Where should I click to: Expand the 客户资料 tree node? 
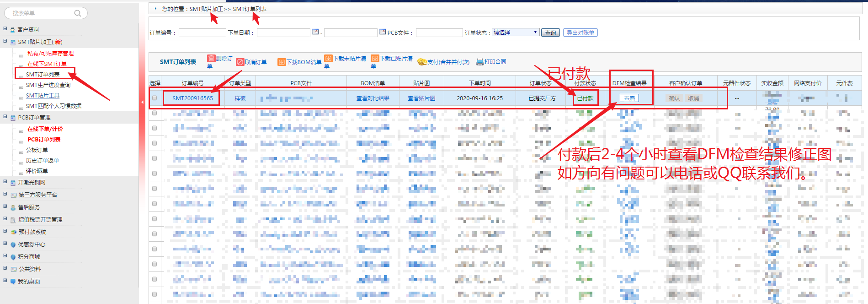(x=5, y=29)
